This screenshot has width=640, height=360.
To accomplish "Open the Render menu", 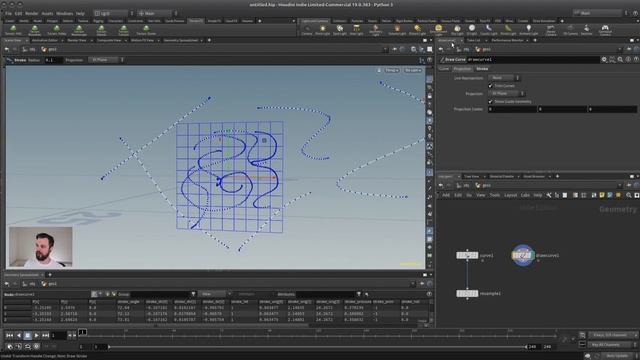I will [31, 13].
